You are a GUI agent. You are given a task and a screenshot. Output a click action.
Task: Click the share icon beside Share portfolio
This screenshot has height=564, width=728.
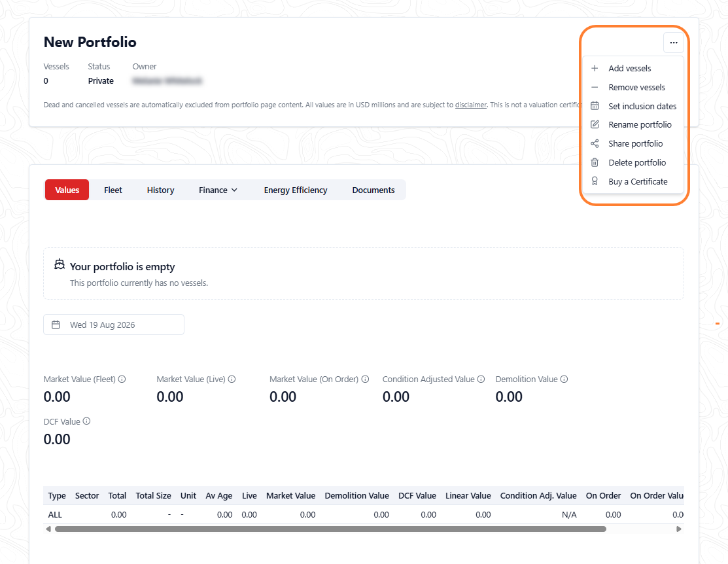coord(595,143)
